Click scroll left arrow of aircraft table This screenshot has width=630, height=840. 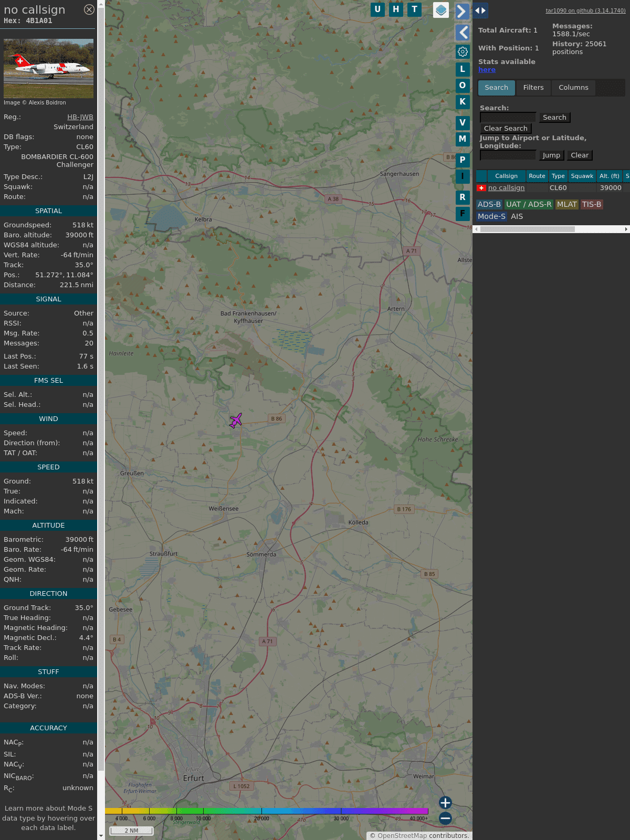click(476, 229)
